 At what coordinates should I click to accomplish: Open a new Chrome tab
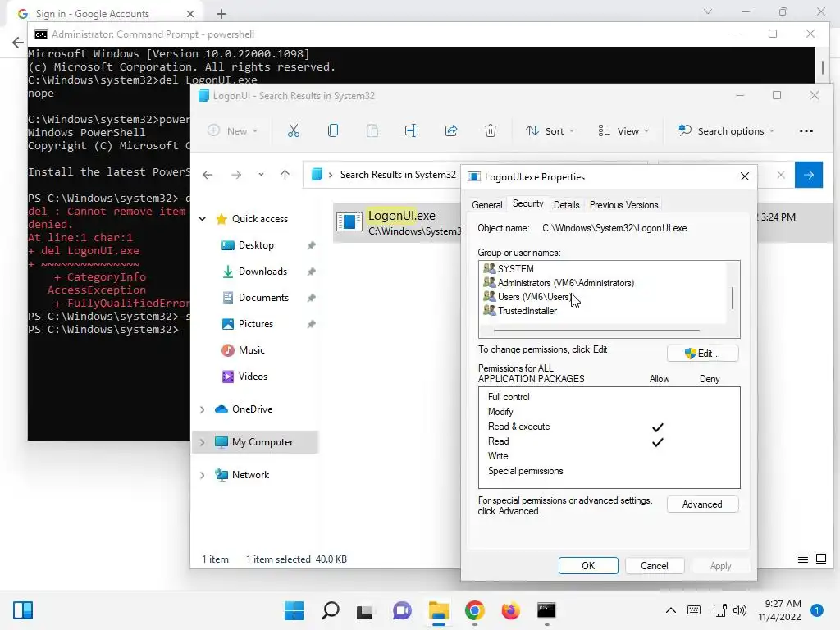pos(221,14)
